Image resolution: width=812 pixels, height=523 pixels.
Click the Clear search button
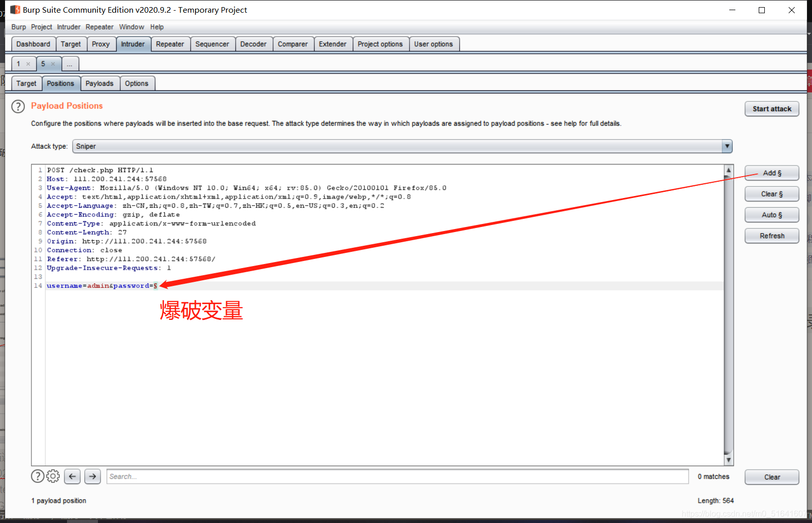772,477
